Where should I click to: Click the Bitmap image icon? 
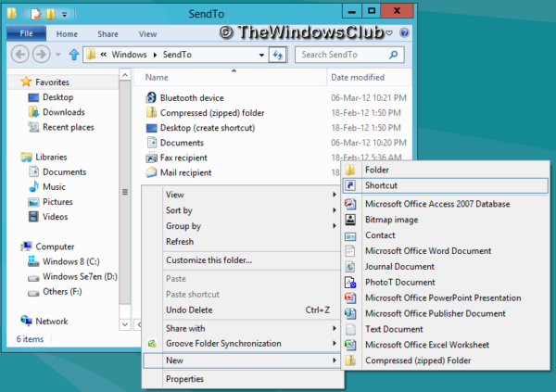[350, 220]
